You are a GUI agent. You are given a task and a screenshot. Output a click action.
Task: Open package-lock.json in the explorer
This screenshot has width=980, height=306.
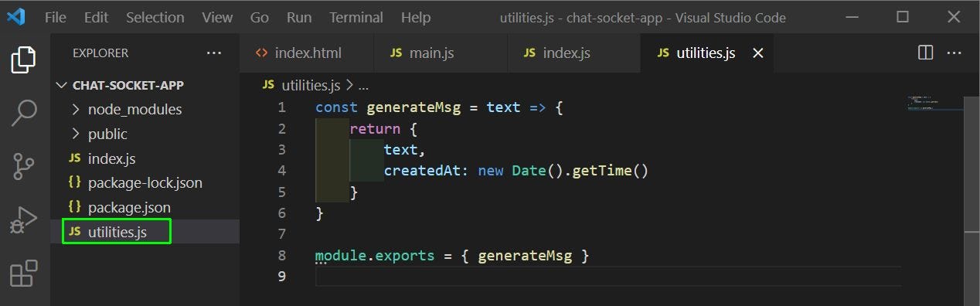(x=145, y=183)
